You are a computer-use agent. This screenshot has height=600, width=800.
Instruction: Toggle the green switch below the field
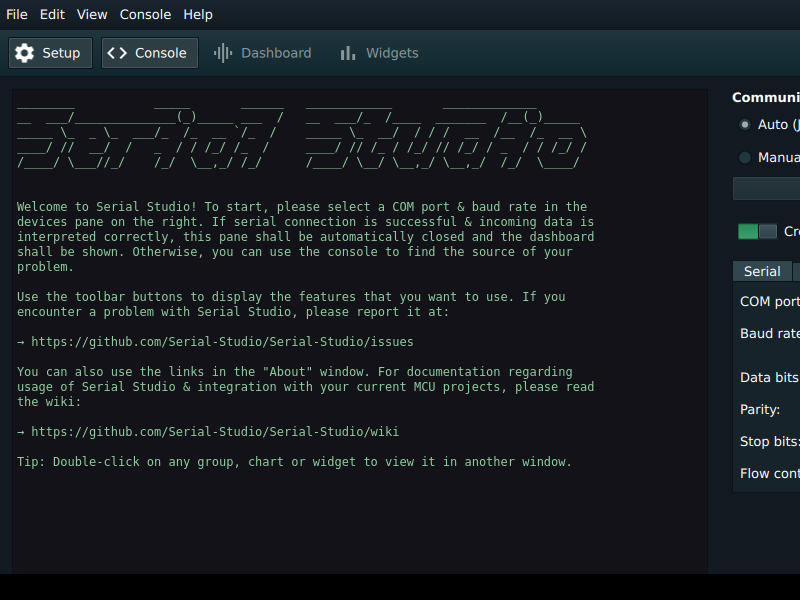tap(758, 232)
